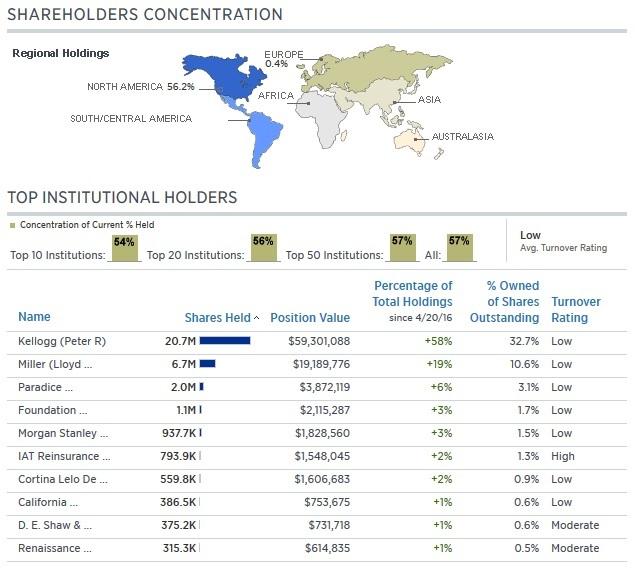The width and height of the screenshot is (638, 572).
Task: Click the ASIA map label
Action: (x=429, y=100)
